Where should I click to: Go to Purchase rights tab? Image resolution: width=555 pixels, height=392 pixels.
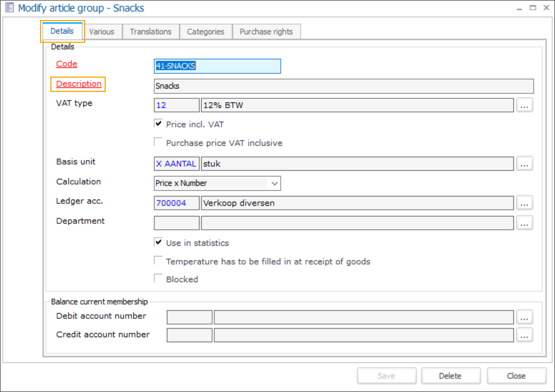(x=266, y=32)
